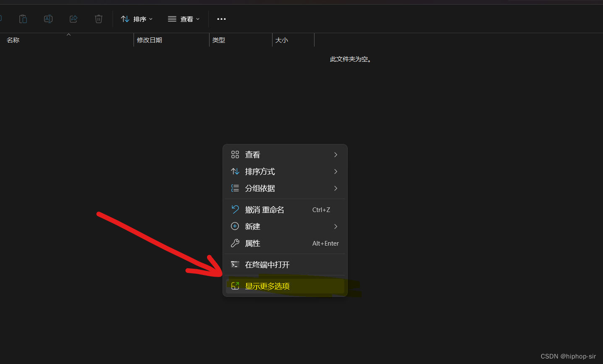The width and height of the screenshot is (603, 364).
Task: Expand the chevron on the 新建 row
Action: (x=336, y=226)
